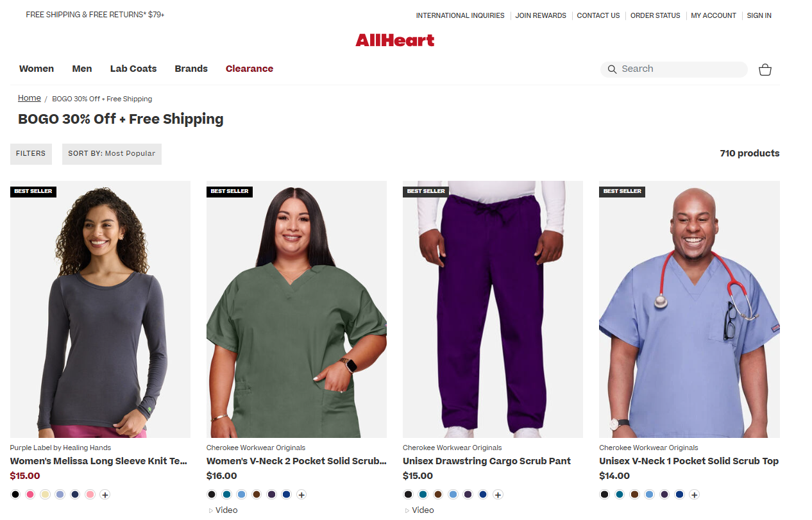The width and height of the screenshot is (812, 520).
Task: Open the shopping bag icon
Action: pyautogui.click(x=765, y=69)
